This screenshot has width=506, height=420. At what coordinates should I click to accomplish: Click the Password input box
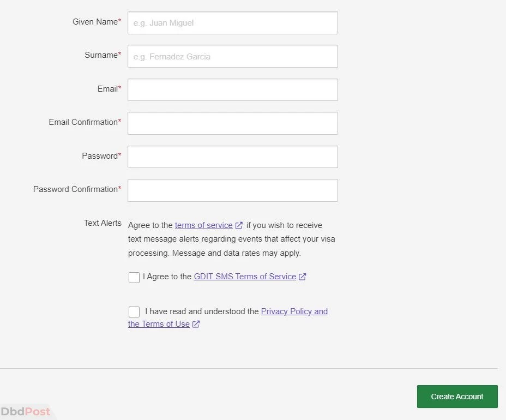[x=233, y=157]
